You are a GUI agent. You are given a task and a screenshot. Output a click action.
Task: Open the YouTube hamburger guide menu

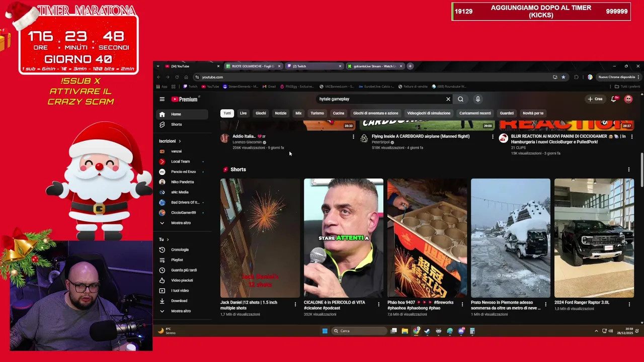tap(162, 99)
